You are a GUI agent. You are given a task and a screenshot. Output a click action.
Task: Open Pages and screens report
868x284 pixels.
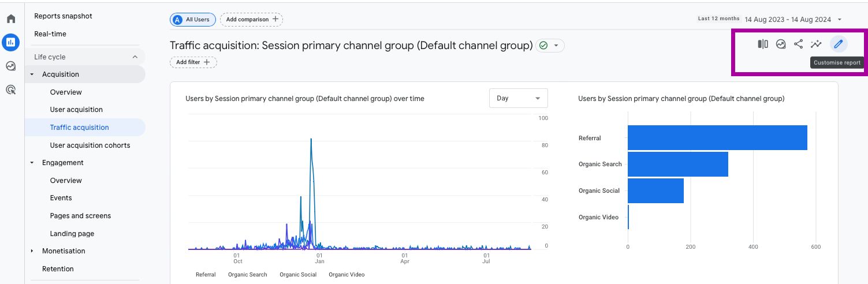pyautogui.click(x=80, y=216)
